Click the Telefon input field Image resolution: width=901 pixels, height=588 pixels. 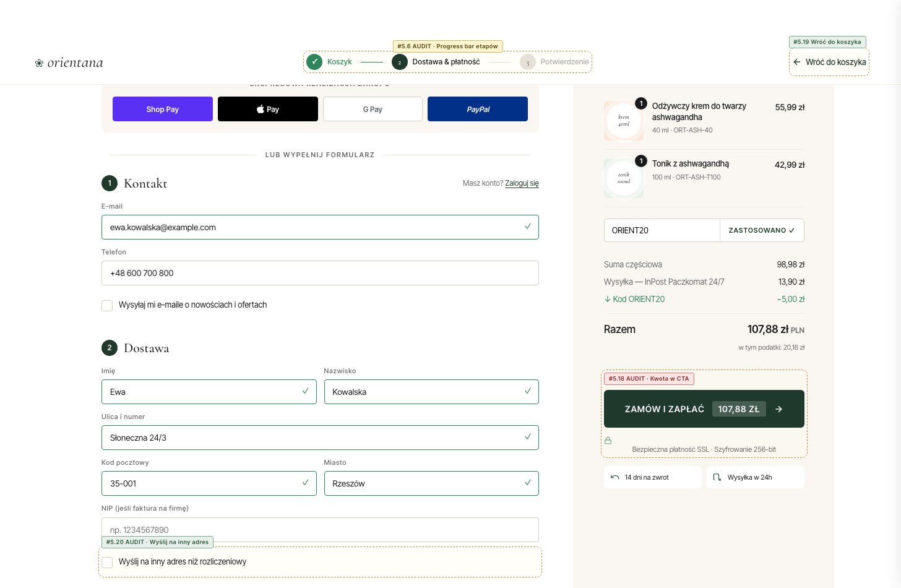tap(320, 273)
